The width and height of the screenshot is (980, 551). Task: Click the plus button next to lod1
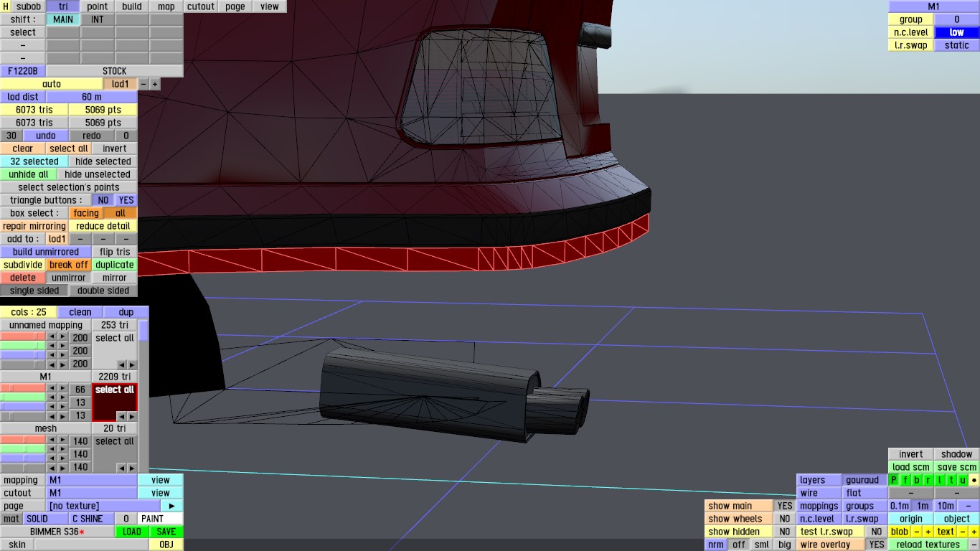tap(155, 84)
